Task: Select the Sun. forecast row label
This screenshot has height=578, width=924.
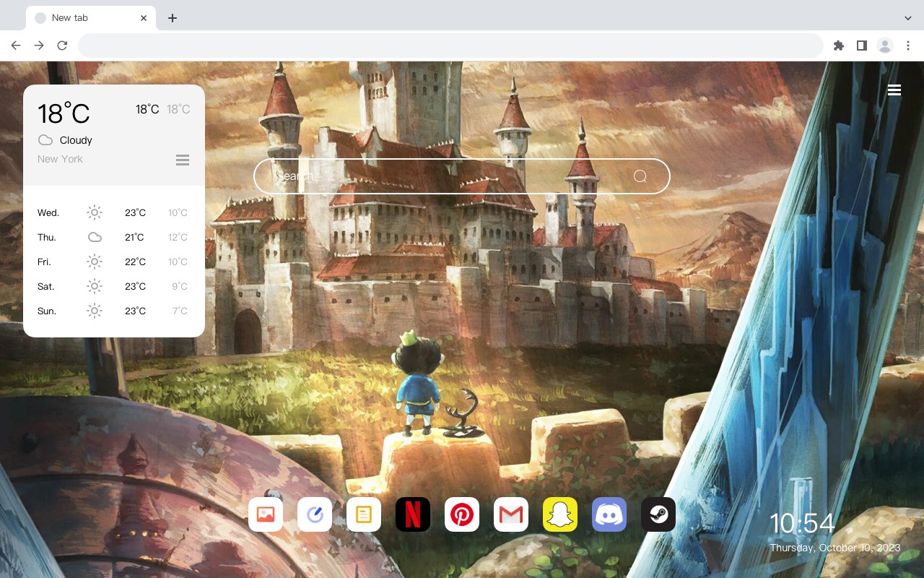Action: pyautogui.click(x=47, y=311)
